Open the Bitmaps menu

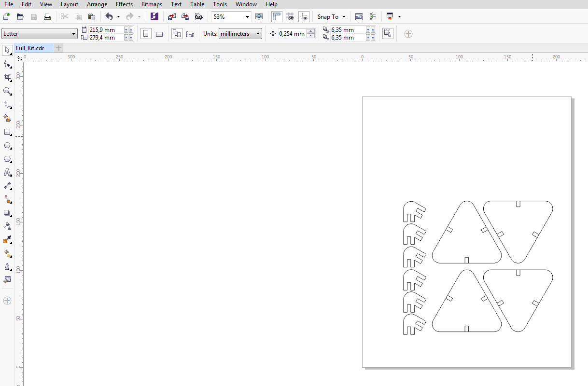tap(152, 4)
